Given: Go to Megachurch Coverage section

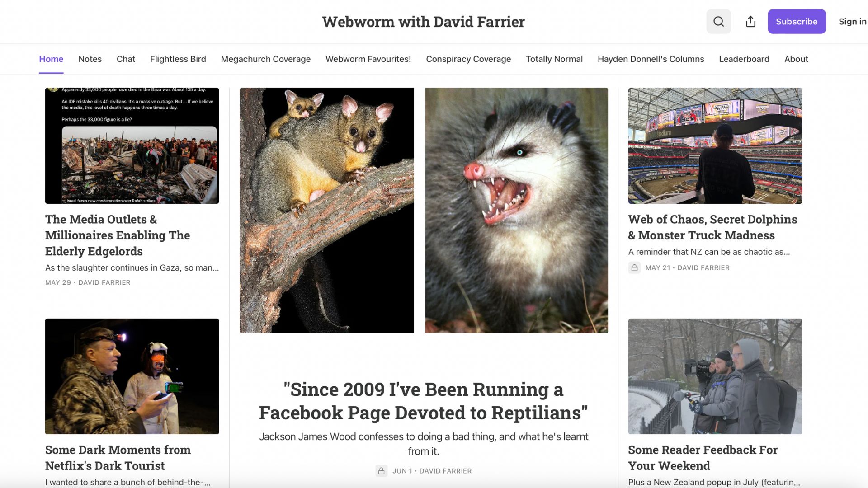Looking at the screenshot, I should (266, 59).
